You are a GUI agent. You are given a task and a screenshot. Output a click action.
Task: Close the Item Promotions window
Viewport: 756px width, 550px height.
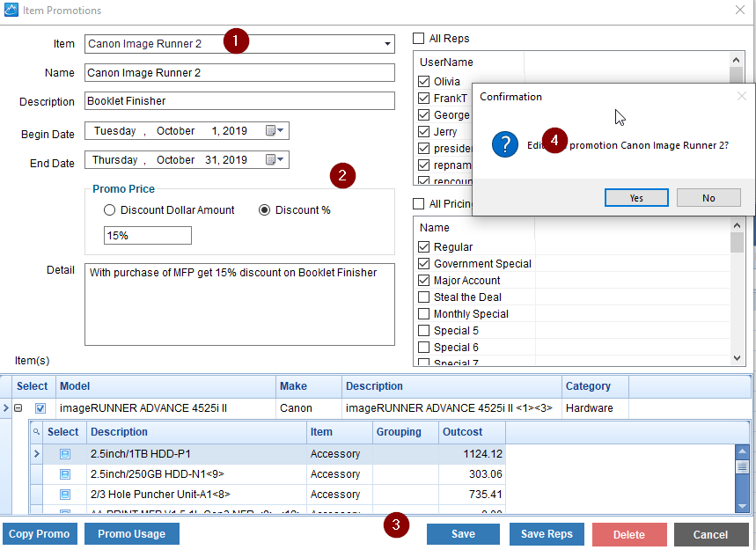pyautogui.click(x=740, y=10)
